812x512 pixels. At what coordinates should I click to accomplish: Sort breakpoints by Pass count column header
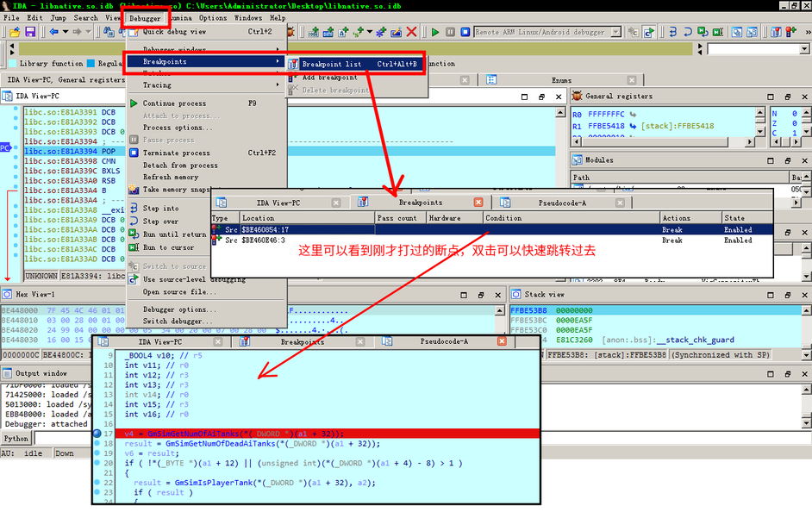[x=400, y=218]
